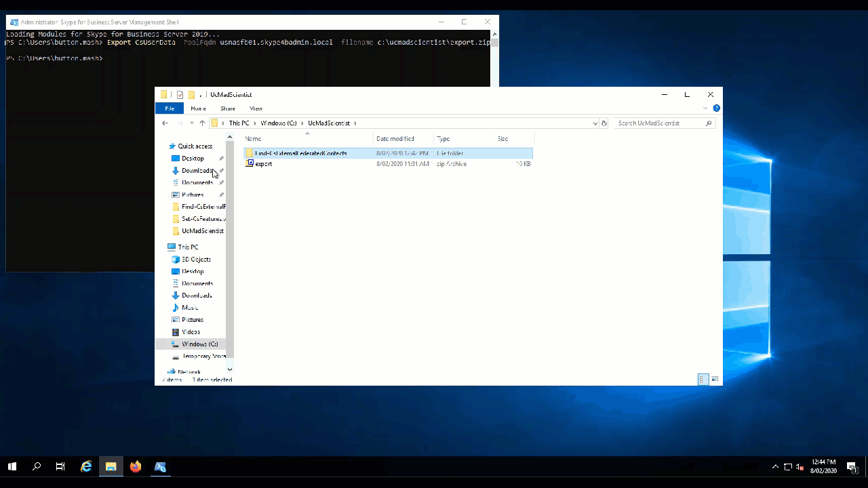868x488 pixels.
Task: Open Videos in navigation pane
Action: tap(191, 332)
